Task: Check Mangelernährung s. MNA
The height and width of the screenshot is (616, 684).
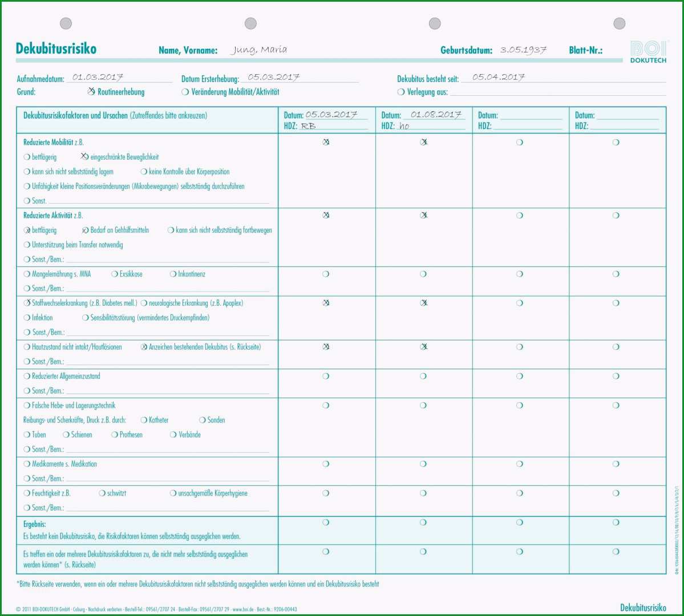Action: [x=27, y=274]
